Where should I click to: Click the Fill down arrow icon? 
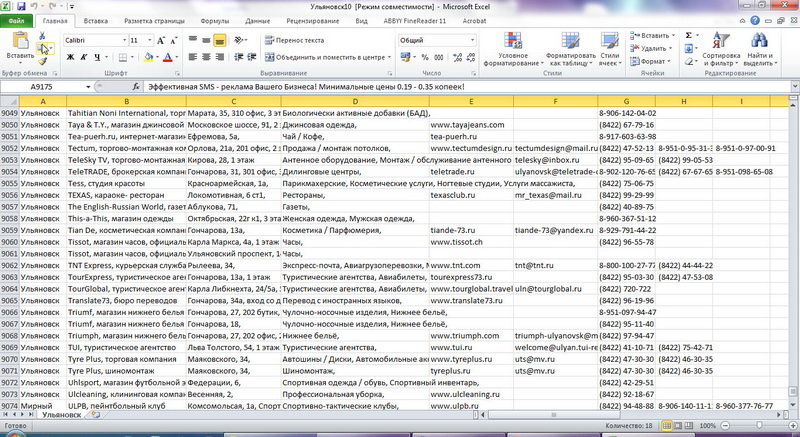688,48
